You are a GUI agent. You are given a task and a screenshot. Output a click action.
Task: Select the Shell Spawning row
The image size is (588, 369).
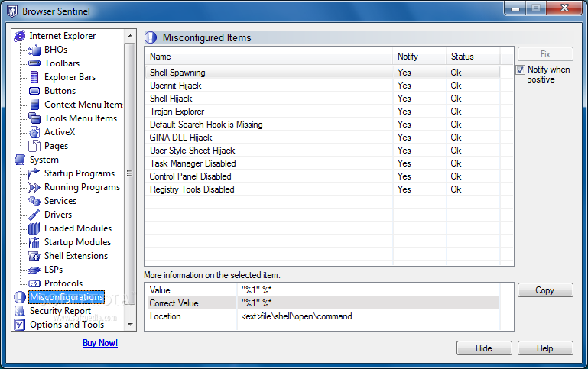tap(323, 73)
